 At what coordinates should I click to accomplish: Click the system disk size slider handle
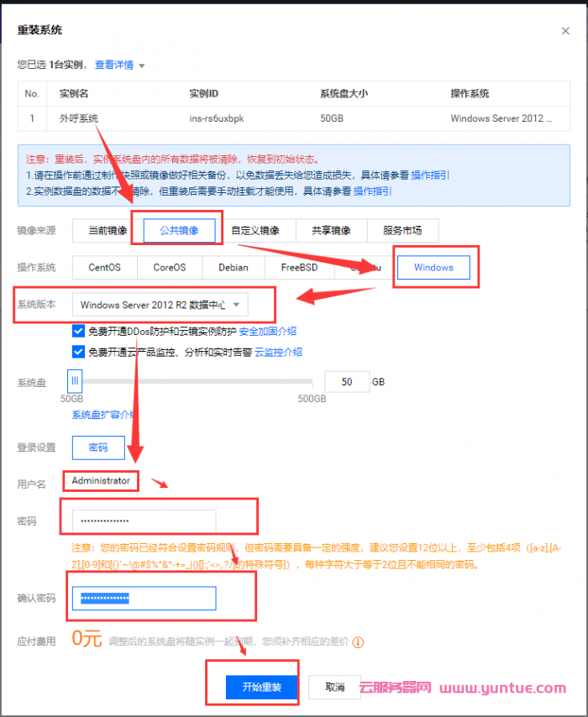(75, 381)
